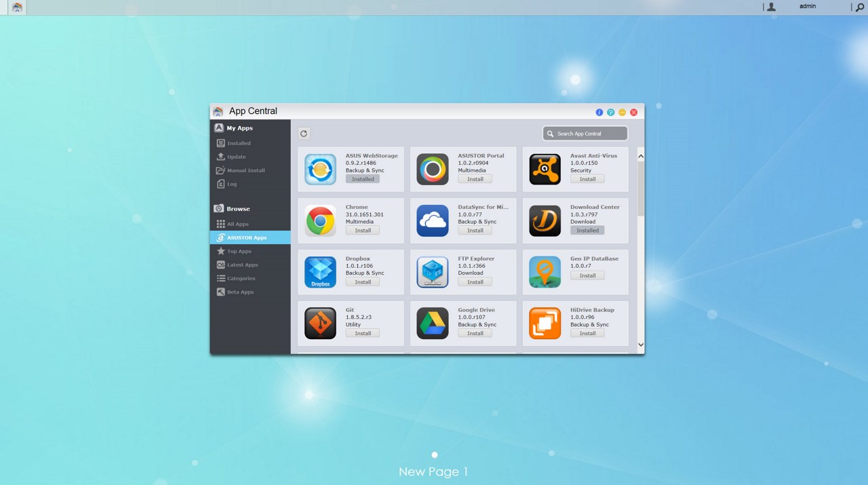View the Log section under My Apps

(232, 184)
